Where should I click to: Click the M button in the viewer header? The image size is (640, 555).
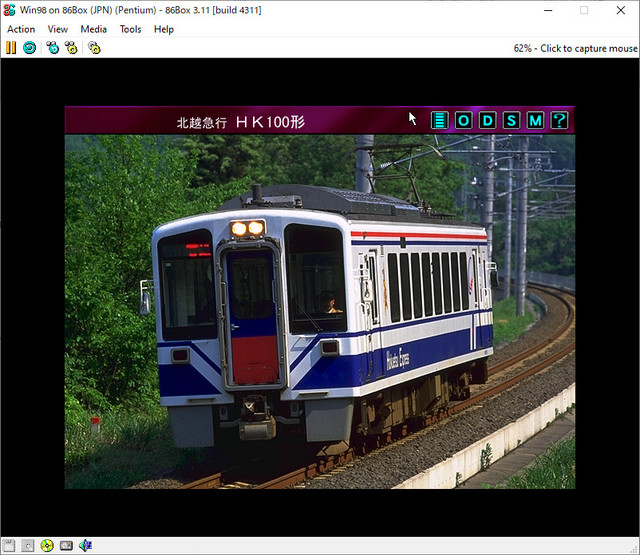(x=535, y=120)
